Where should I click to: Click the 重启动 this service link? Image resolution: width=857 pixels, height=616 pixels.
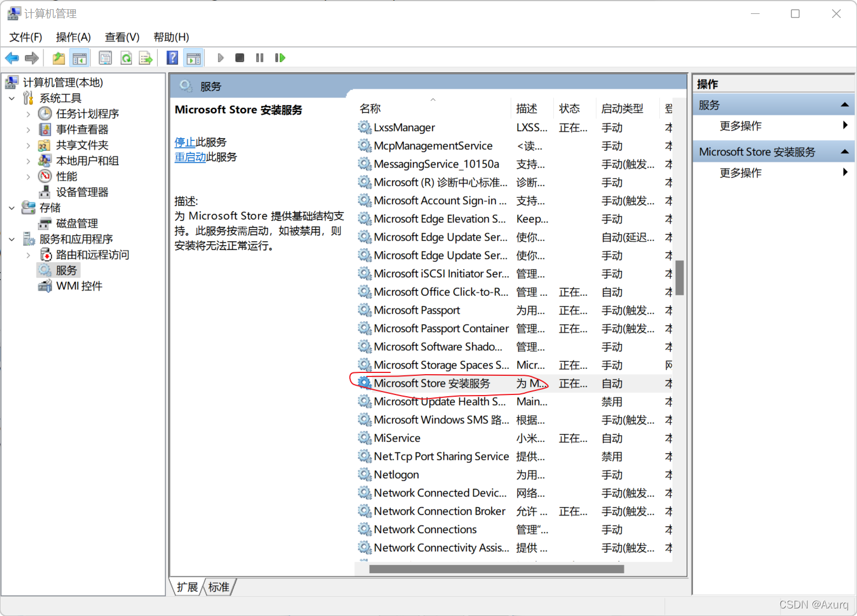coord(190,157)
